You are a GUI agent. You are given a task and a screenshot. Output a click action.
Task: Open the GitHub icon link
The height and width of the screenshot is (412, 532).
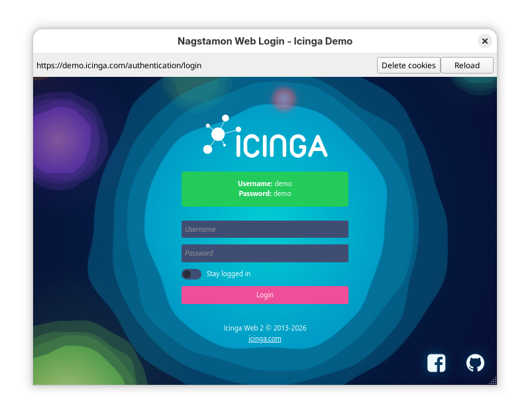476,363
